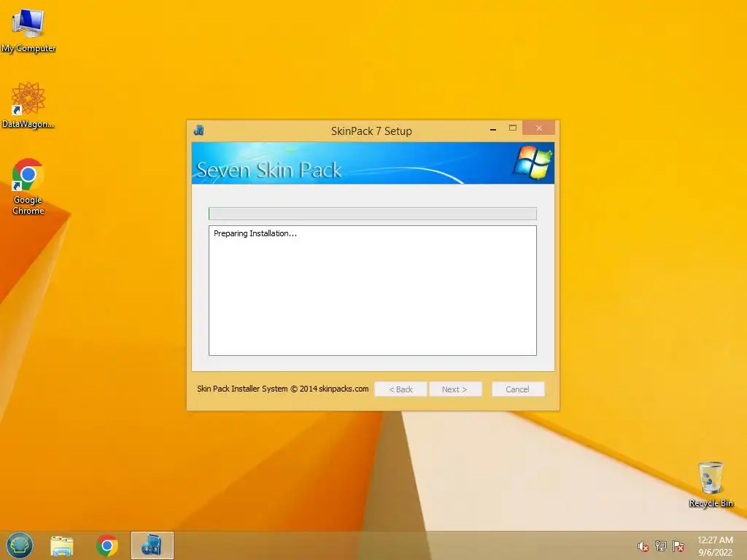Open the network status tray icon
The height and width of the screenshot is (560, 747).
click(x=661, y=546)
